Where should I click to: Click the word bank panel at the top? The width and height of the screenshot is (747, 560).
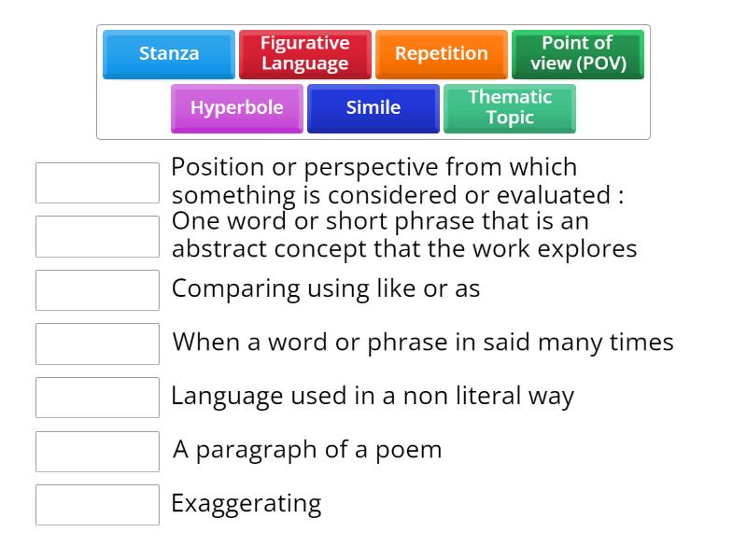pos(373,81)
